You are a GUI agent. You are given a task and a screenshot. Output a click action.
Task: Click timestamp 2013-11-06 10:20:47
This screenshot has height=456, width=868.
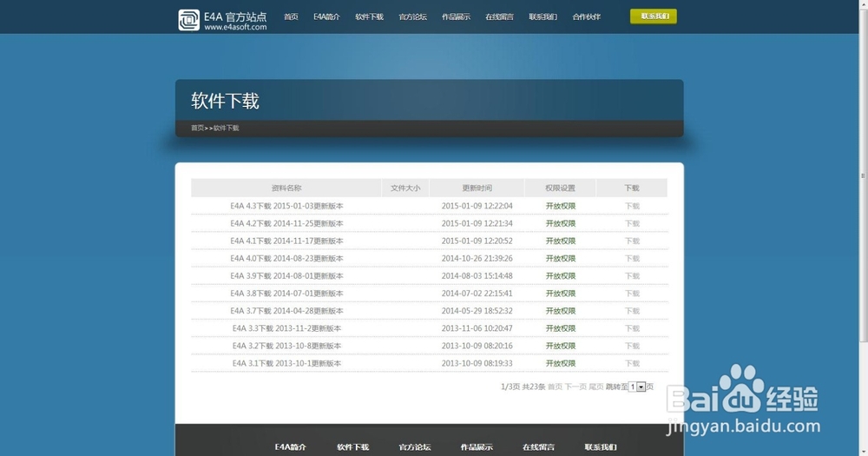[477, 328]
